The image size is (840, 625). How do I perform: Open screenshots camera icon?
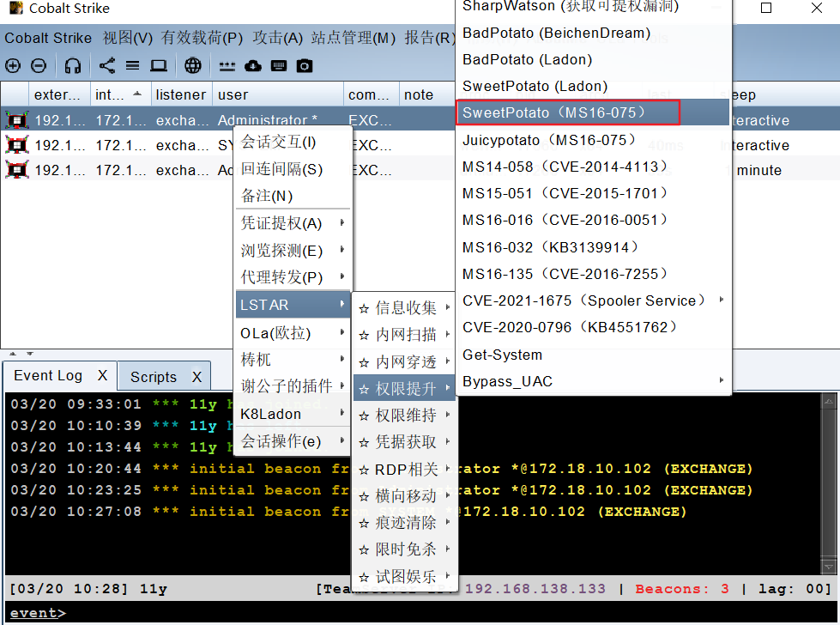coord(305,66)
